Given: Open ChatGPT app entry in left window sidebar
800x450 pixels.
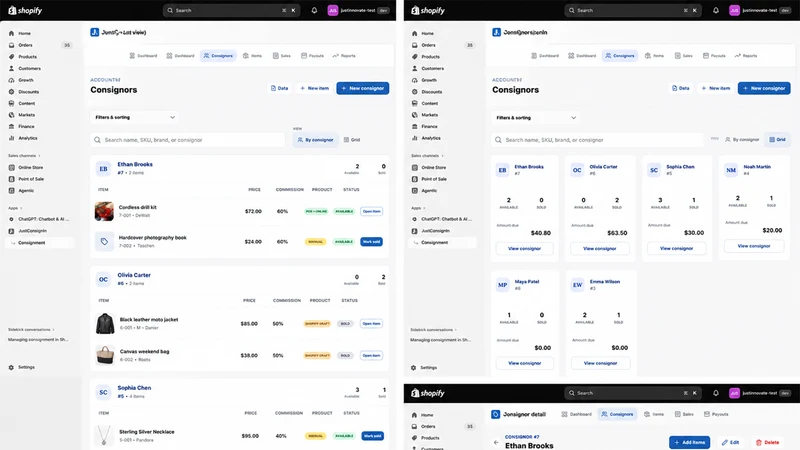Looking at the screenshot, I should tap(43, 219).
